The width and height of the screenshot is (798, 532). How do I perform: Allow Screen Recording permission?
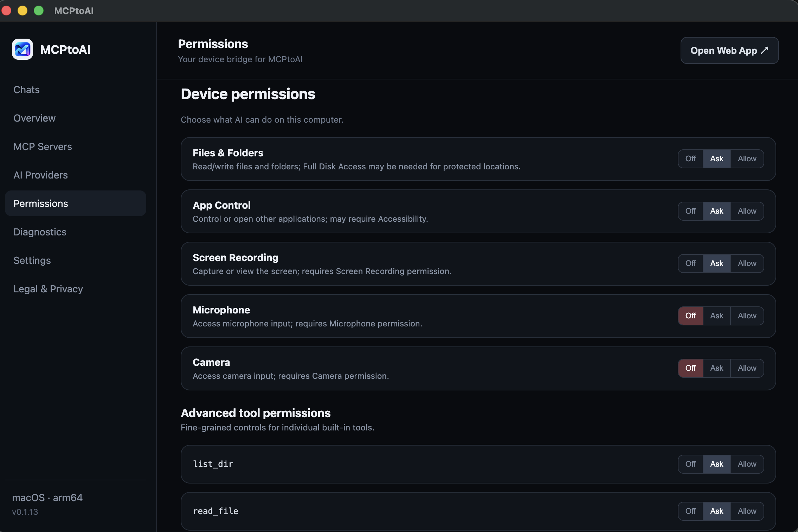tap(747, 264)
